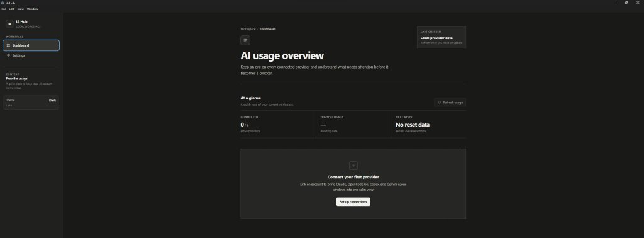Open the Edit menu
This screenshot has height=238, width=644.
coord(11,9)
